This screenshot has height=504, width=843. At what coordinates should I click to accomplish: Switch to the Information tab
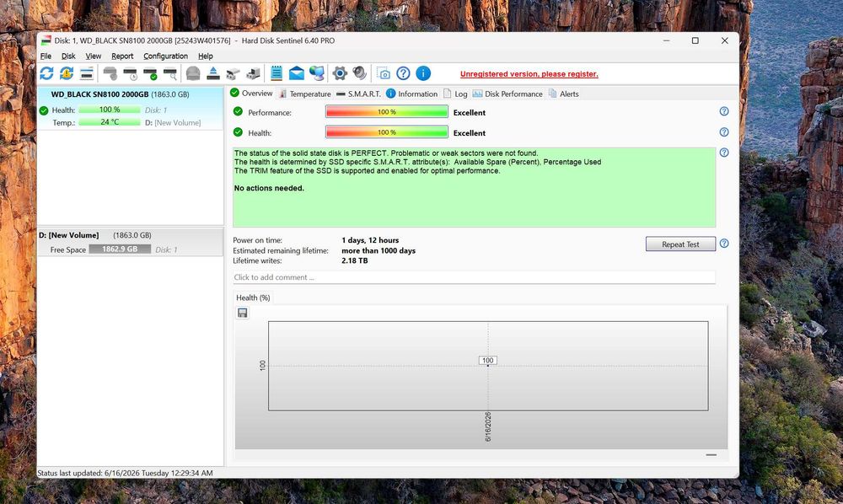pyautogui.click(x=412, y=94)
